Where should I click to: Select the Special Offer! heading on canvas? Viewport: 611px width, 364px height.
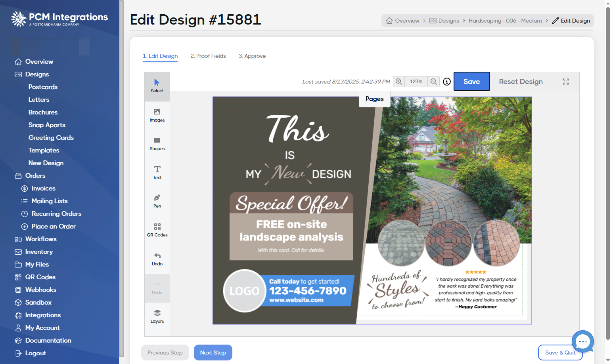tap(291, 204)
